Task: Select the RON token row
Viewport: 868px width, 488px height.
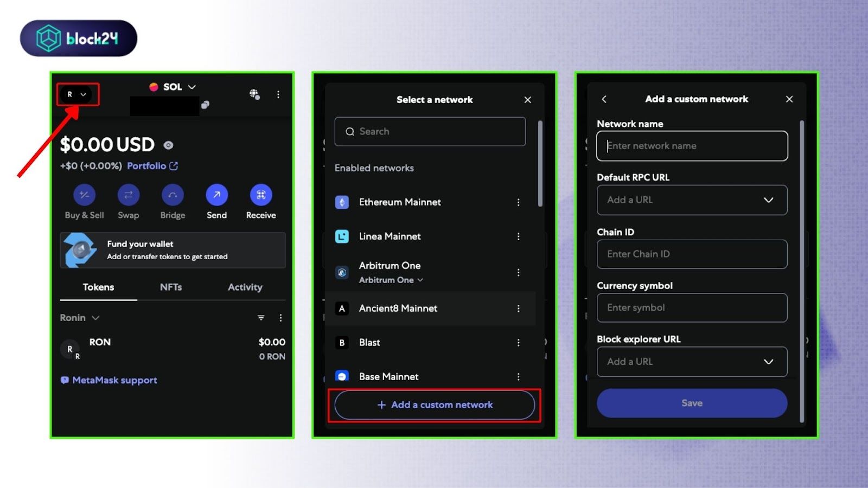Action: (173, 349)
